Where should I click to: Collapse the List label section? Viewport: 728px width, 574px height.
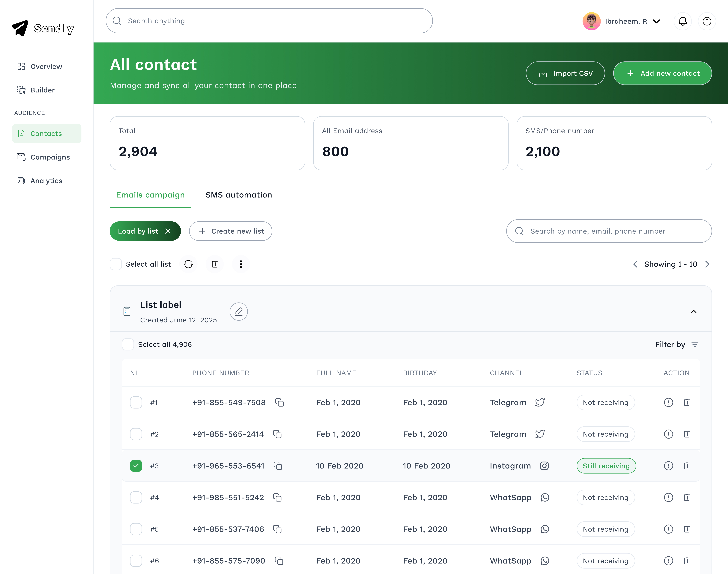coord(694,312)
